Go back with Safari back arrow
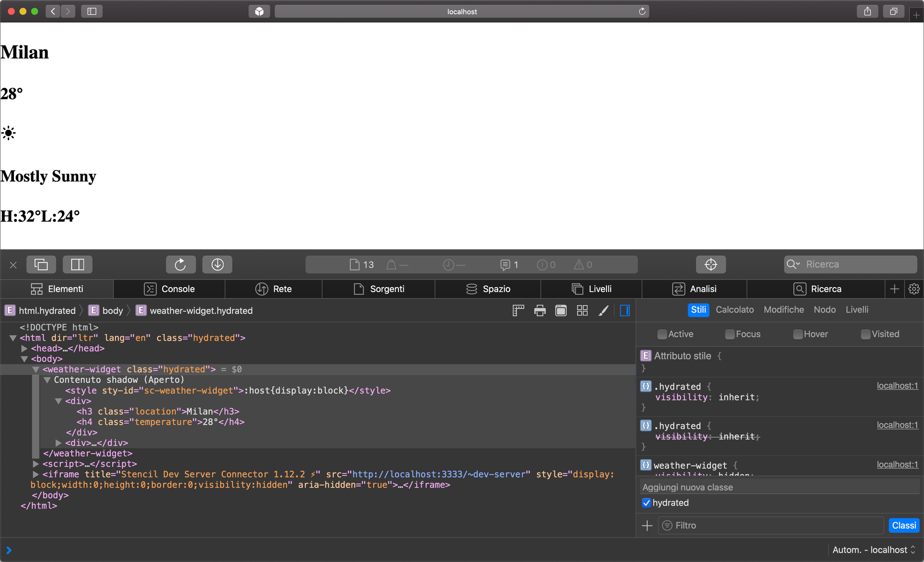The image size is (924, 562). 53,11
